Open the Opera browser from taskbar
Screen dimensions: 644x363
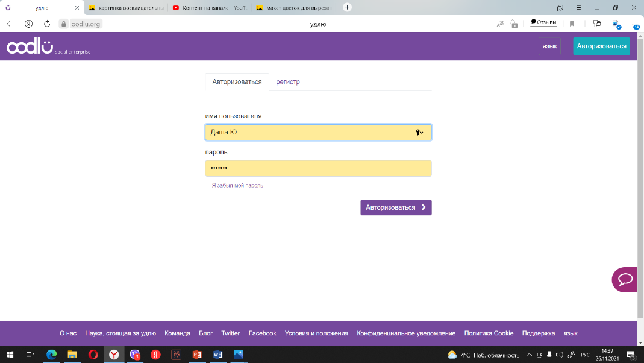(x=93, y=355)
